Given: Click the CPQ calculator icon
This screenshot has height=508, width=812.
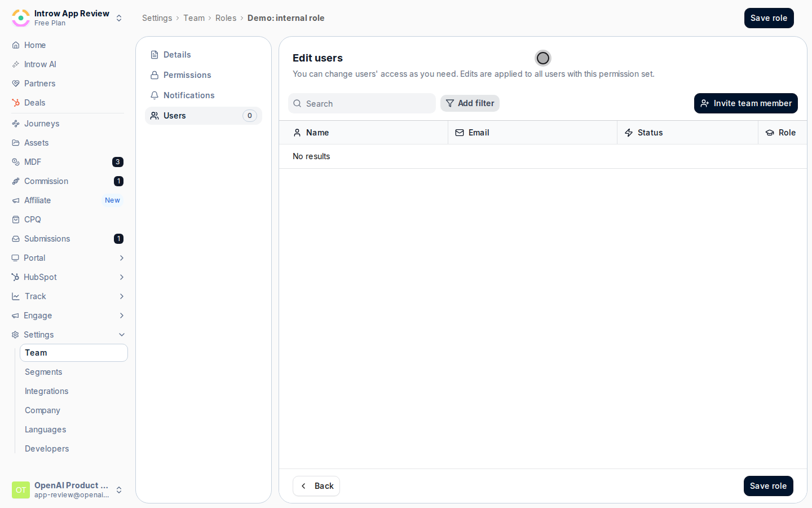Looking at the screenshot, I should pyautogui.click(x=16, y=220).
